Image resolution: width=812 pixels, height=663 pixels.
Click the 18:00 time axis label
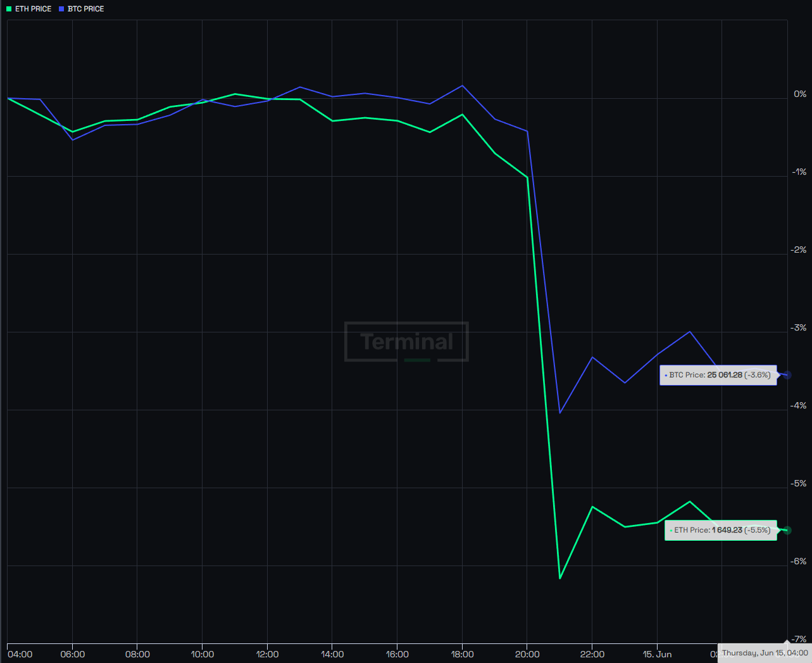pos(462,654)
